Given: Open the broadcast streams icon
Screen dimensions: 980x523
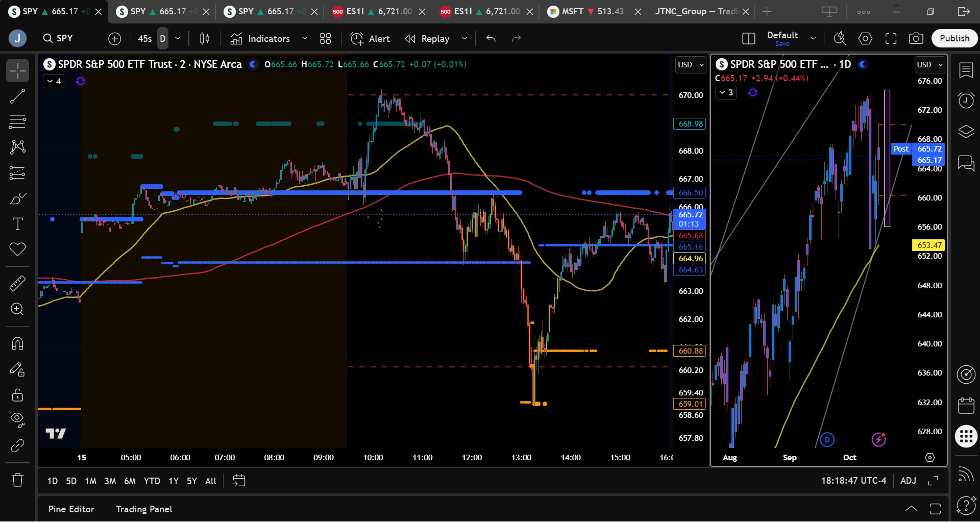Looking at the screenshot, I should (x=966, y=475).
